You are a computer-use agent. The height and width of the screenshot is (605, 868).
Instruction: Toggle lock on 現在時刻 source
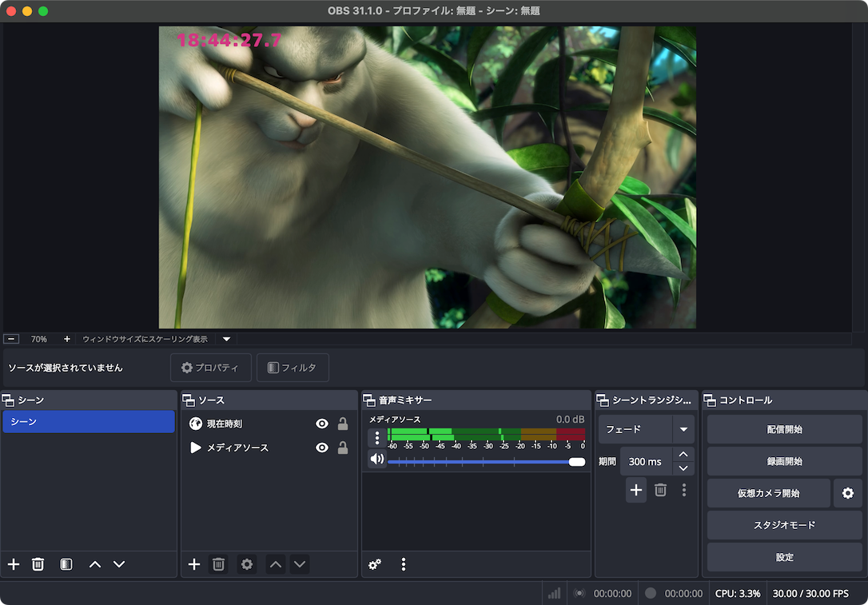[343, 424]
